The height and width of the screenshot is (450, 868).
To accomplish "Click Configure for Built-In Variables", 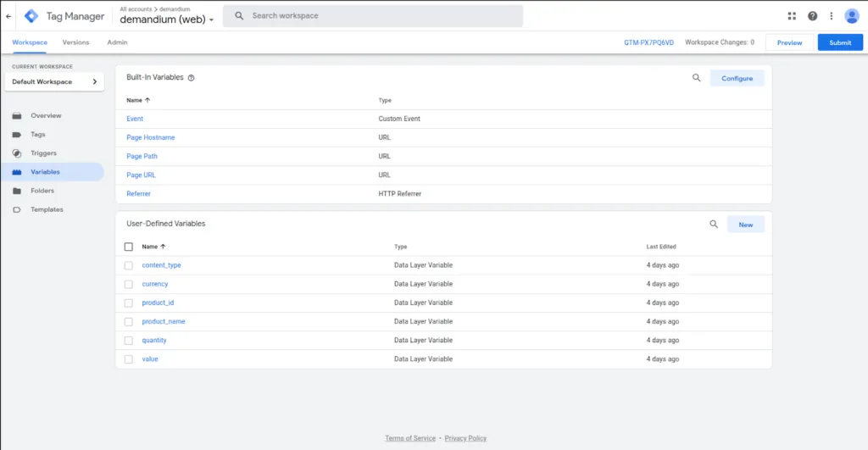I will [x=737, y=78].
